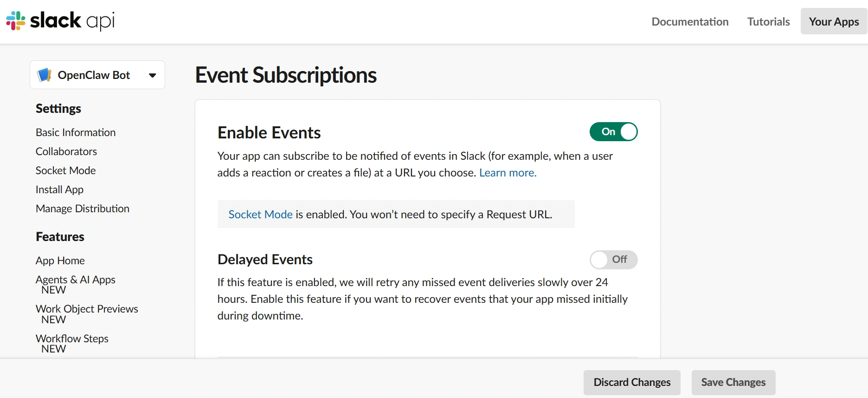Click the Socket Mode link in notice
Viewport: 868px width, 398px height.
(x=260, y=215)
